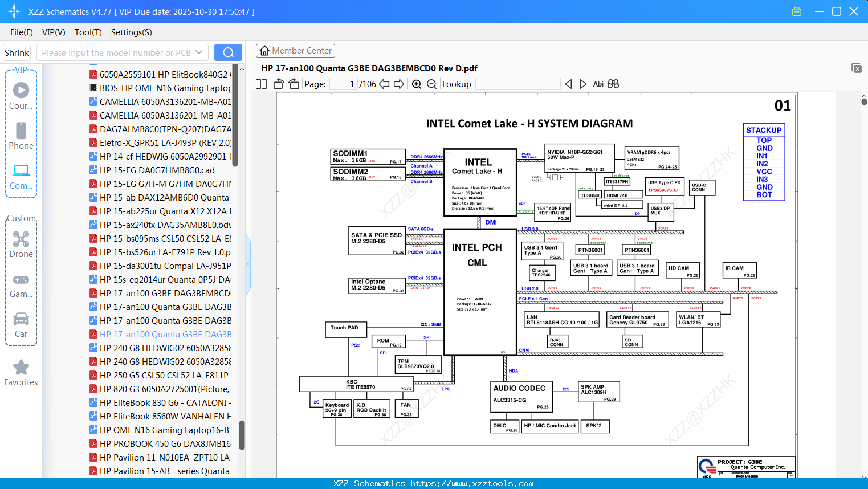Viewport: 868px width, 489px height.
Task: Open HP 15-bs095ms CSL50 CSL52 file
Action: (x=161, y=238)
